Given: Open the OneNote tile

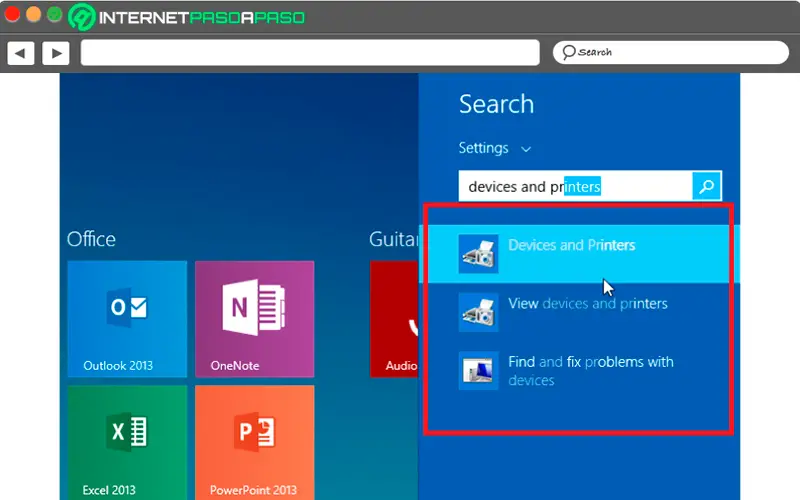Looking at the screenshot, I should tap(255, 319).
